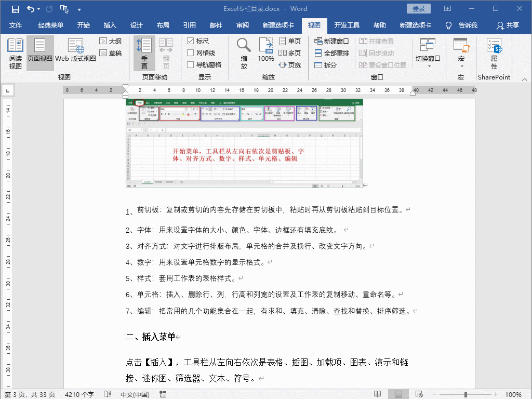
Task: Open the 开发工具 ribbon tab
Action: pos(347,25)
